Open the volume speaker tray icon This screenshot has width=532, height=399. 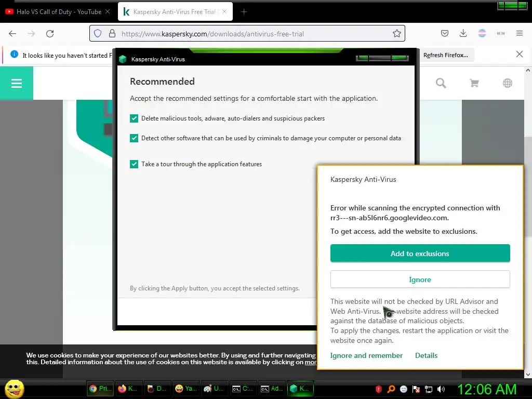click(441, 389)
